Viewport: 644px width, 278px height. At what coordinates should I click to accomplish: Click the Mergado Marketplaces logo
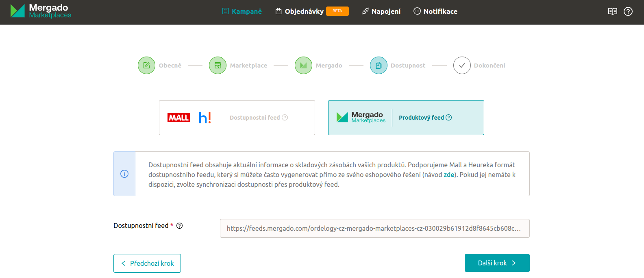41,11
